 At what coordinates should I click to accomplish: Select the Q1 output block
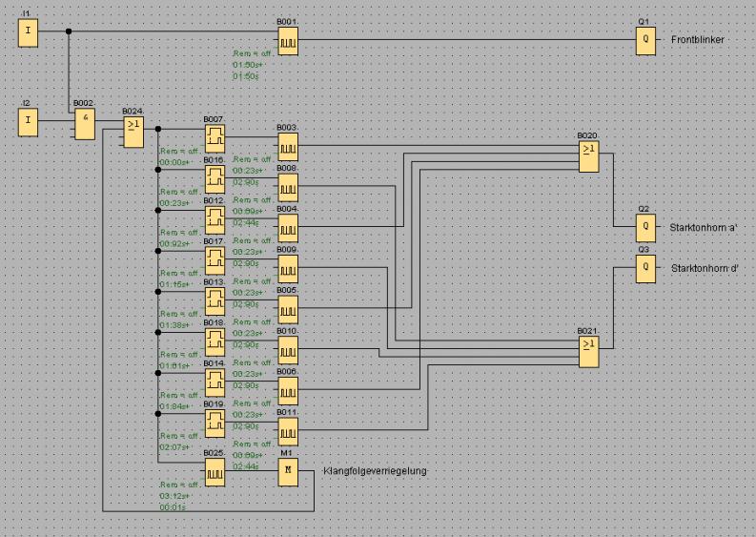[x=646, y=40]
